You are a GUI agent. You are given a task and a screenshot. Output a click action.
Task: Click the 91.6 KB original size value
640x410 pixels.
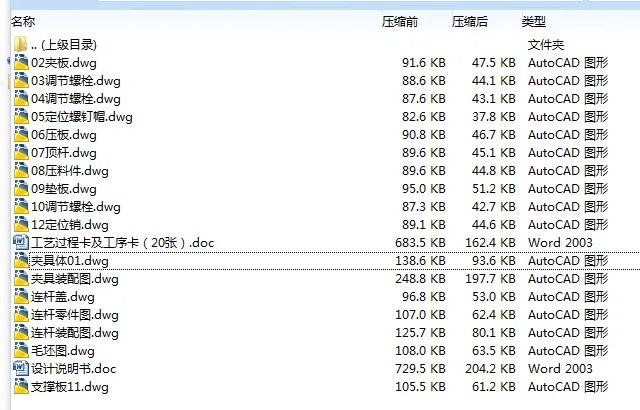[x=424, y=63]
